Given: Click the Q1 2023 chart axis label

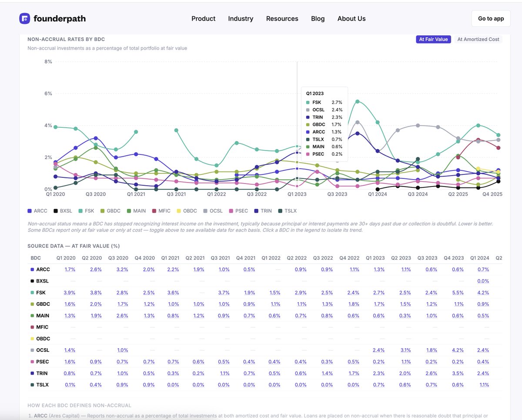Looking at the screenshot, I should [x=297, y=194].
